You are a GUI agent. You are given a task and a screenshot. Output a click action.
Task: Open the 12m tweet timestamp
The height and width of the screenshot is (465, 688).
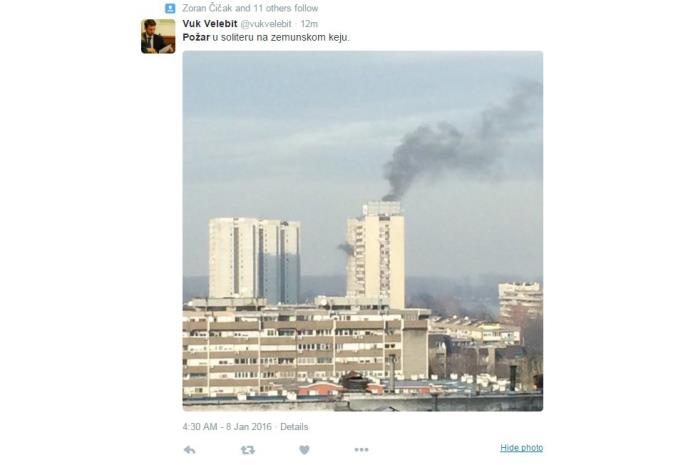[309, 24]
